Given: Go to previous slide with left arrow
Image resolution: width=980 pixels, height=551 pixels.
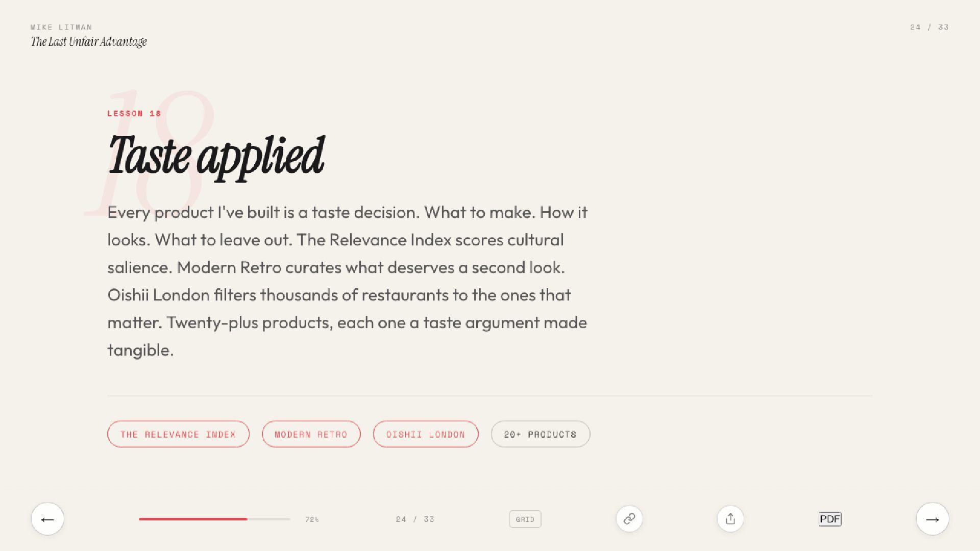Looking at the screenshot, I should (x=47, y=519).
